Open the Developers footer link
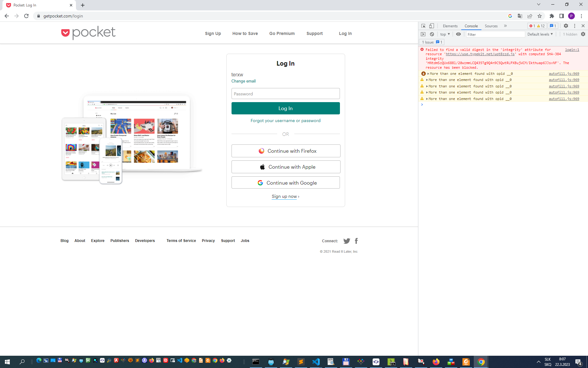This screenshot has width=588, height=368. (145, 241)
